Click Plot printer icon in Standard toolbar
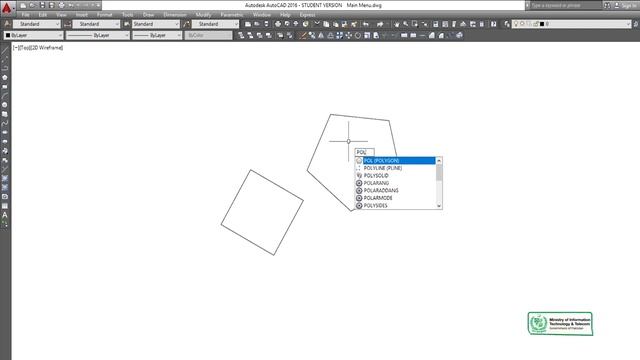 coord(278,24)
